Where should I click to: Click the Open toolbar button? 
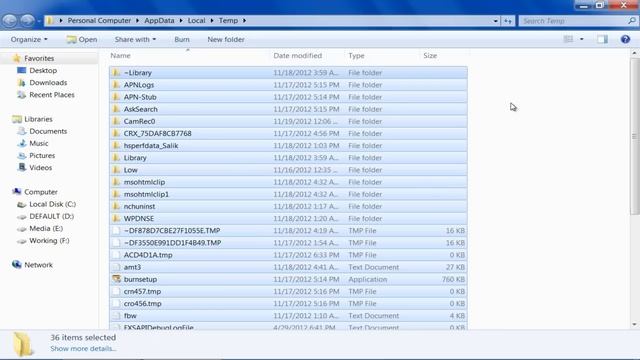pyautogui.click(x=82, y=40)
